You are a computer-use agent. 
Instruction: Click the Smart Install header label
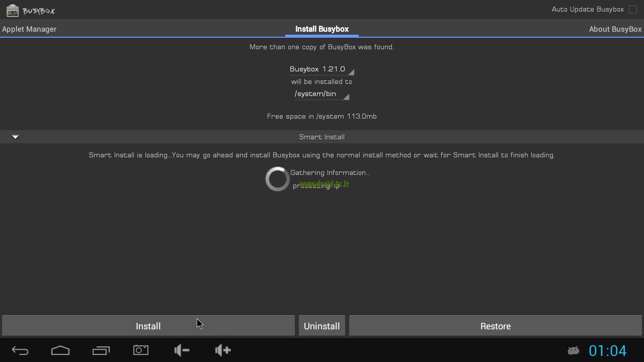click(322, 137)
